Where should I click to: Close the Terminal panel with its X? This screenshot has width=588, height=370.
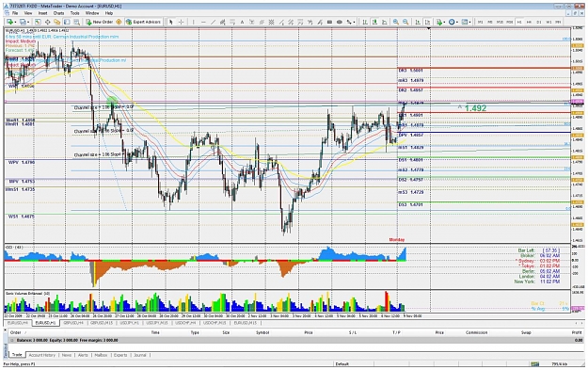point(6,330)
